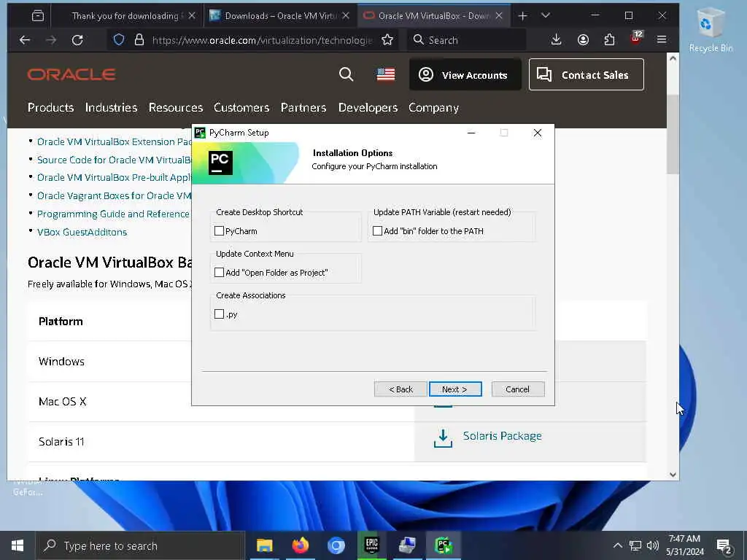Open the Firefox downloads panel

556,39
